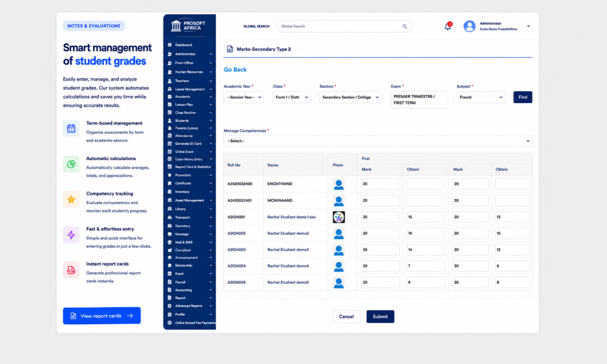This screenshot has height=364, width=607.
Task: Open the Academic Year session dropdown
Action: [x=244, y=97]
